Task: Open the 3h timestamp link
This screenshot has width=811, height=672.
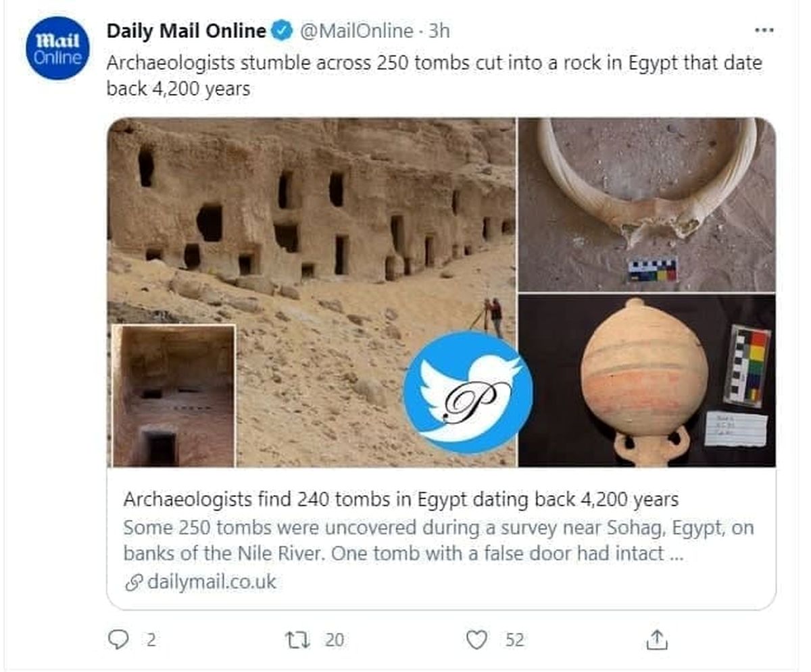Action: coord(439,31)
